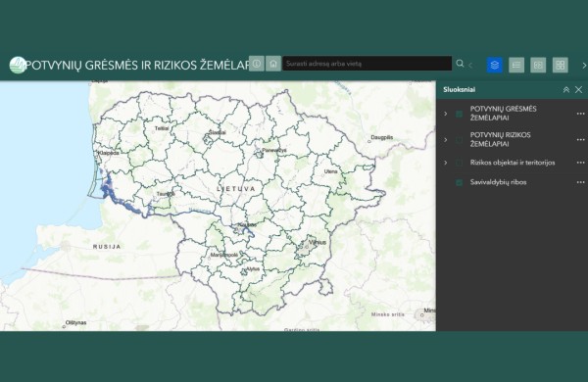Click the Rizikos objektai ir teritorijos label
The image size is (588, 382).
tap(513, 163)
